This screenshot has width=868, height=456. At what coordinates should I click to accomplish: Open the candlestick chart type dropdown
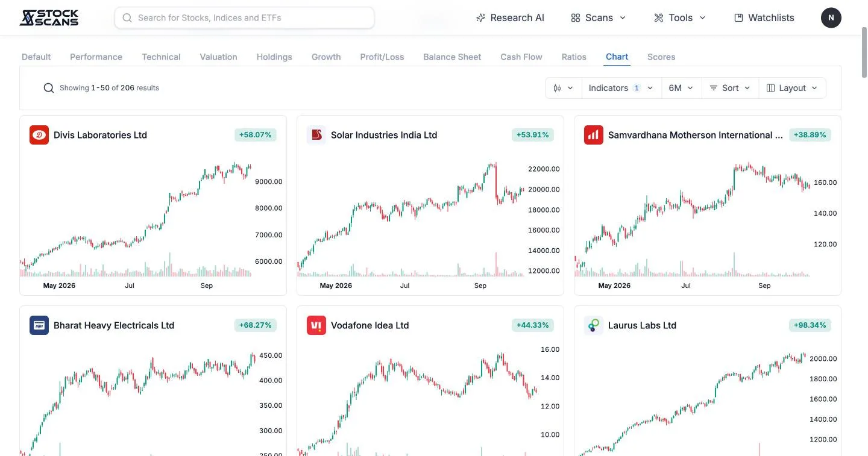pyautogui.click(x=563, y=88)
